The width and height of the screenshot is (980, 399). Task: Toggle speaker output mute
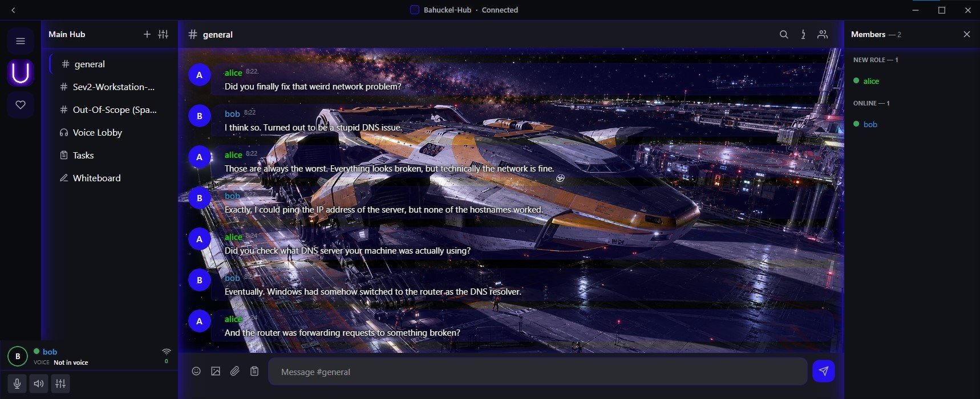pos(39,384)
